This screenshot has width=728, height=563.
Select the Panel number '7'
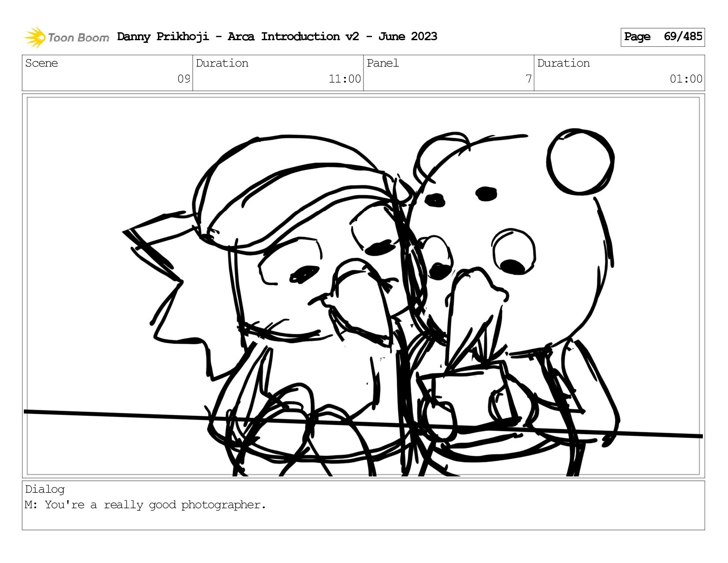[x=529, y=79]
